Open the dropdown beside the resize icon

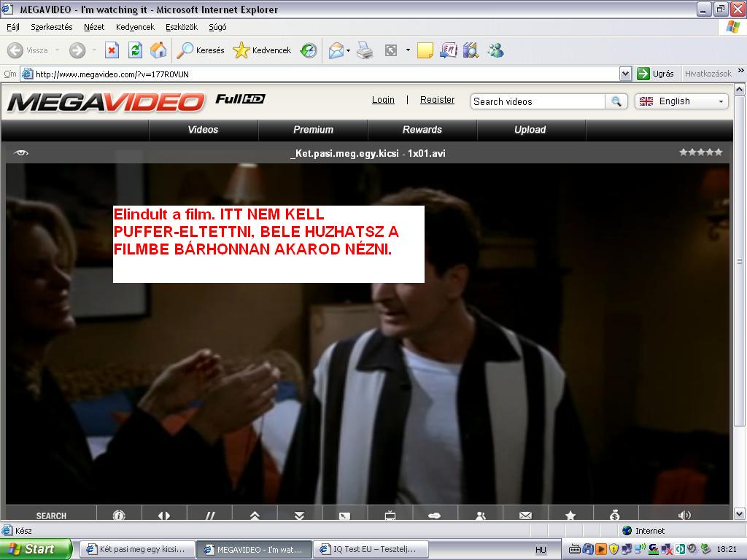pyautogui.click(x=408, y=50)
